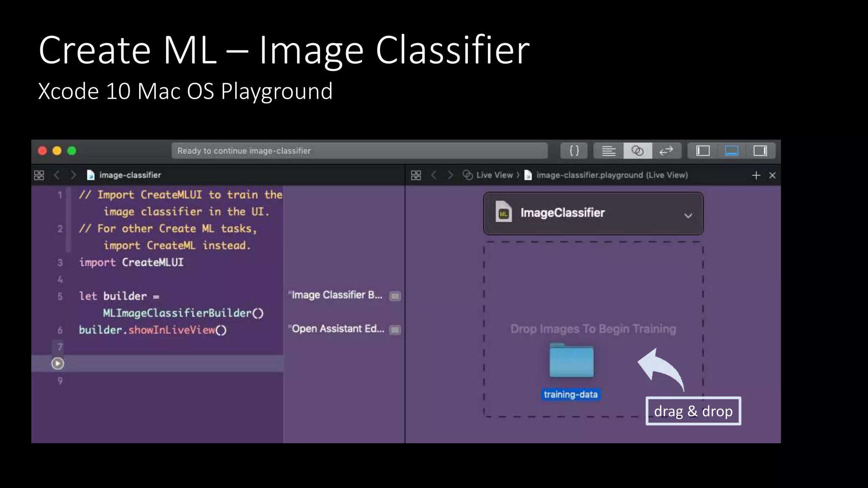This screenshot has width=868, height=488.
Task: Open the code snippet library braces button
Action: click(x=574, y=151)
